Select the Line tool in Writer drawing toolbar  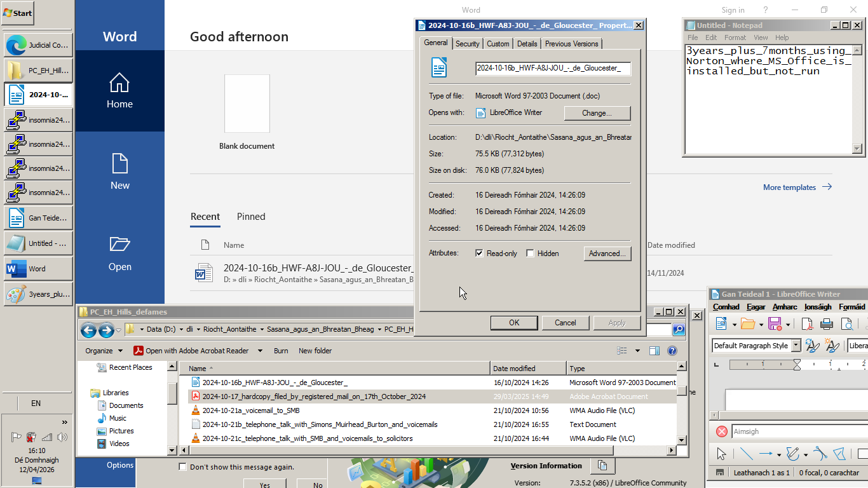[x=745, y=454]
